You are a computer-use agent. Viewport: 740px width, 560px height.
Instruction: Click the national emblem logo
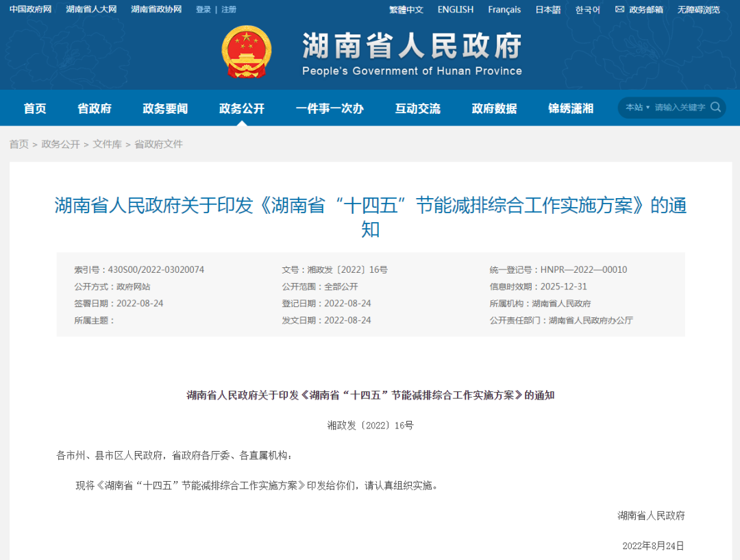click(x=247, y=52)
